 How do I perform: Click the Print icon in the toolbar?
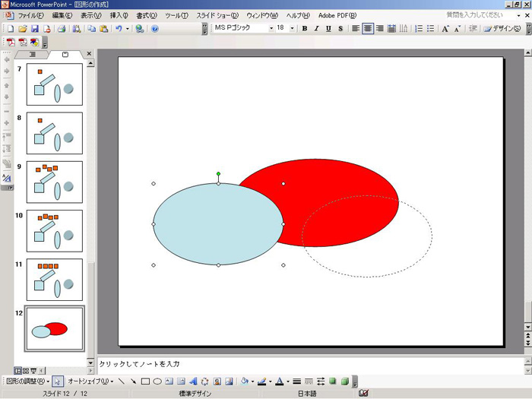coord(62,29)
